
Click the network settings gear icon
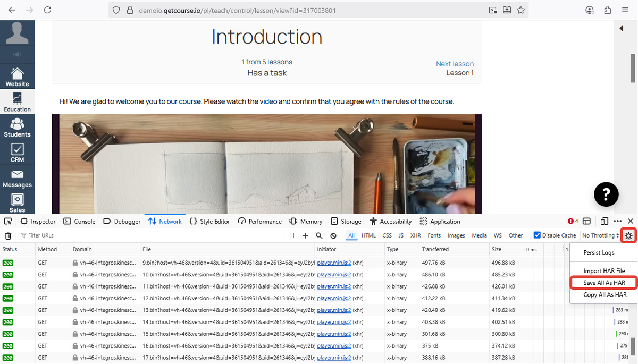click(628, 235)
